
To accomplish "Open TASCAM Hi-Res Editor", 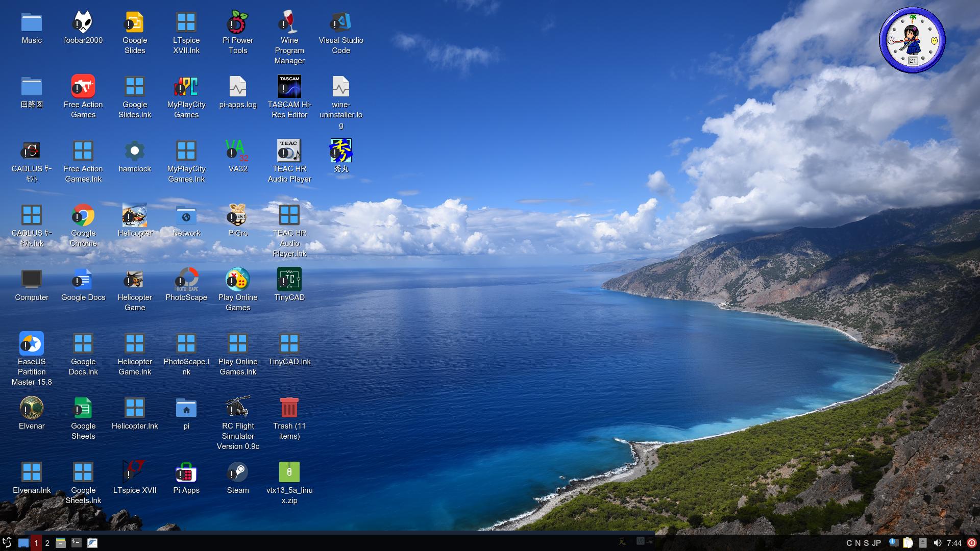I will pyautogui.click(x=289, y=87).
